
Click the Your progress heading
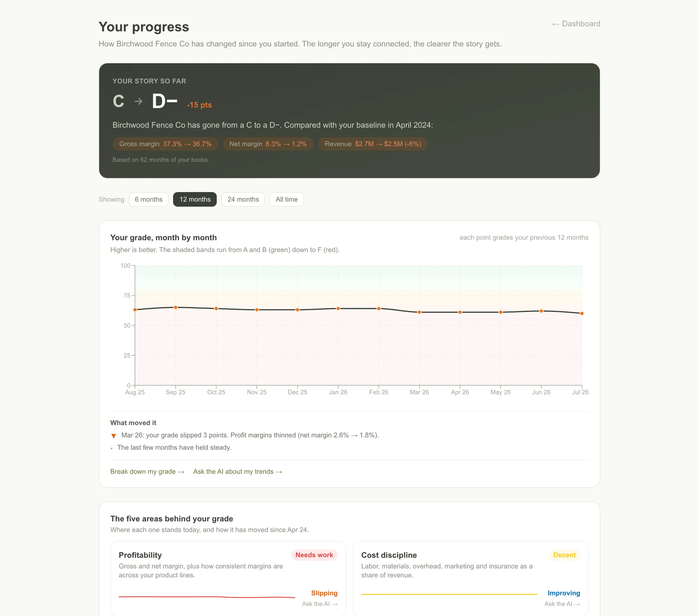coord(144,27)
